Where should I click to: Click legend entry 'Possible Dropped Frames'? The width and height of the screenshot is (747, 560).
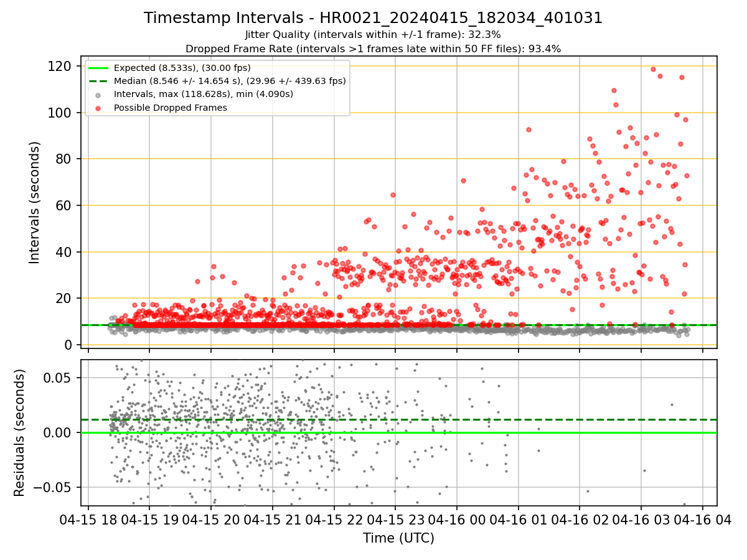[x=170, y=108]
